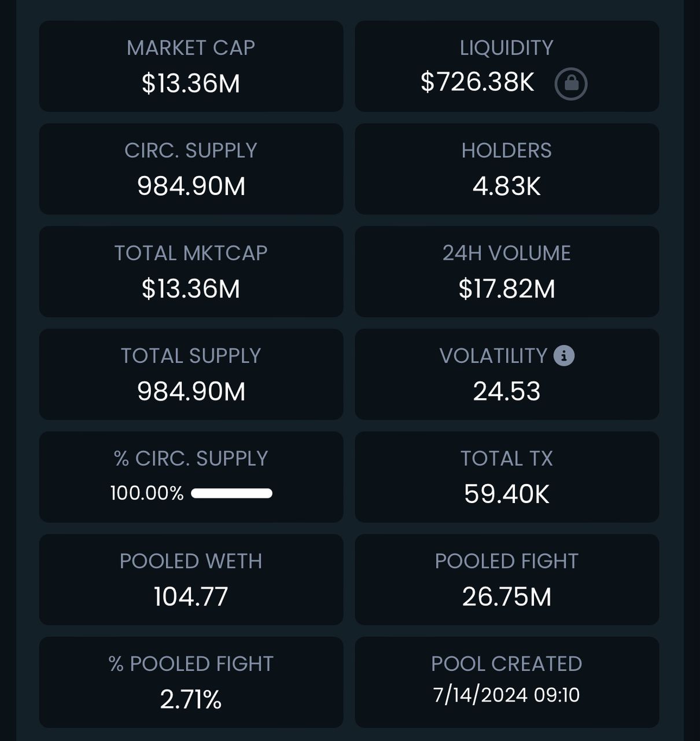Click the % Circ. Supply progress bar
Image resolution: width=700 pixels, height=741 pixels.
pos(231,493)
